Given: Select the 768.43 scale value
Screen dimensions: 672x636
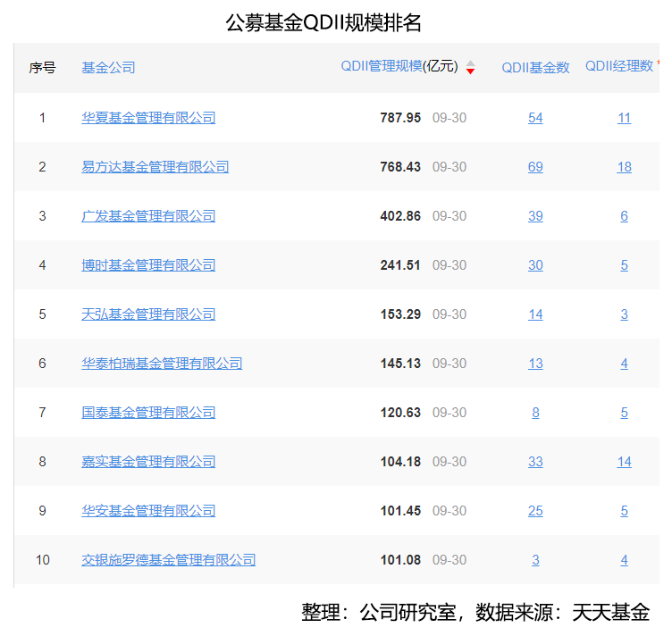Looking at the screenshot, I should 400,167.
